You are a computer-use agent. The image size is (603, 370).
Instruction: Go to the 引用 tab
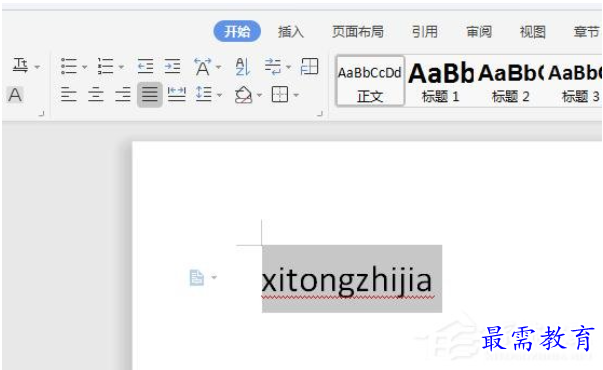pyautogui.click(x=425, y=32)
